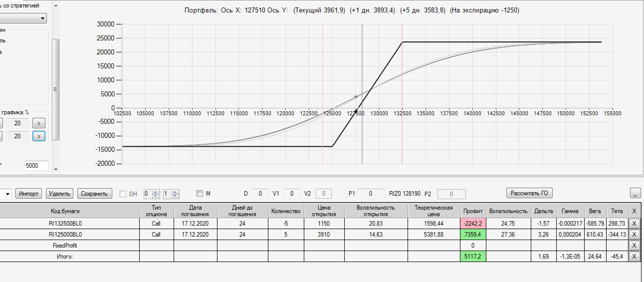Increase the first spinner next to DH

pos(155,191)
